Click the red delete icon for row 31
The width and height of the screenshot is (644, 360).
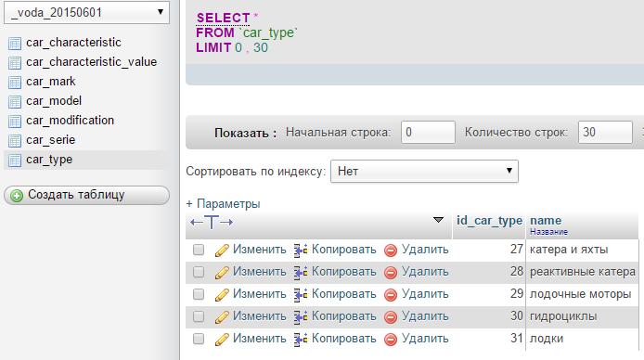[x=391, y=339]
